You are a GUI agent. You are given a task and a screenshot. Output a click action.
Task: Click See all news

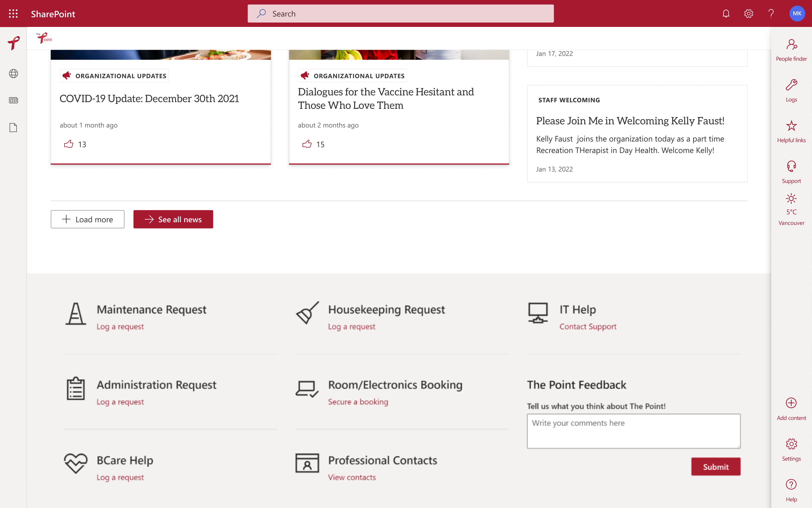173,219
